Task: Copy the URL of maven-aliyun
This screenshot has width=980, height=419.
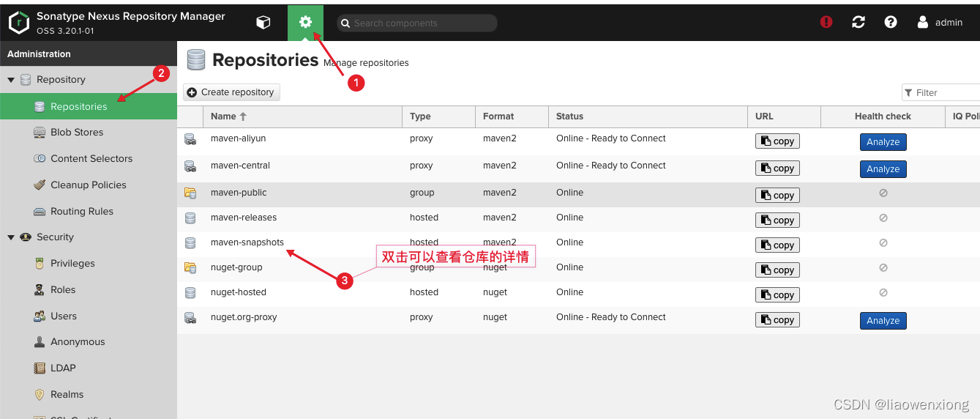Action: click(x=777, y=141)
